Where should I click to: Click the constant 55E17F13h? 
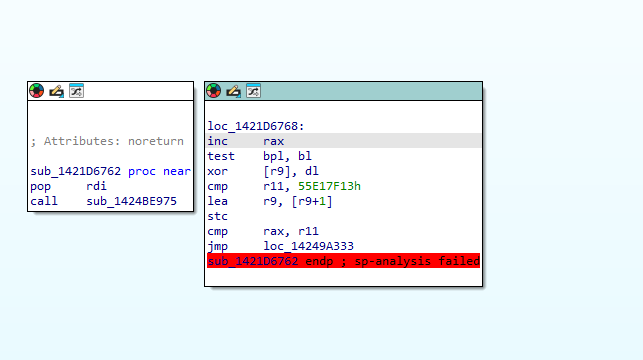tap(329, 186)
